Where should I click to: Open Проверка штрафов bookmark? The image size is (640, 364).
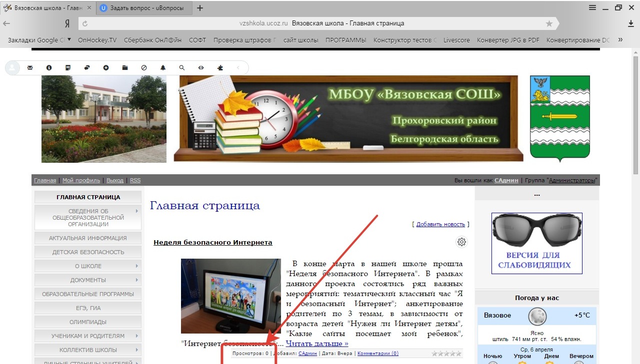pos(244,40)
